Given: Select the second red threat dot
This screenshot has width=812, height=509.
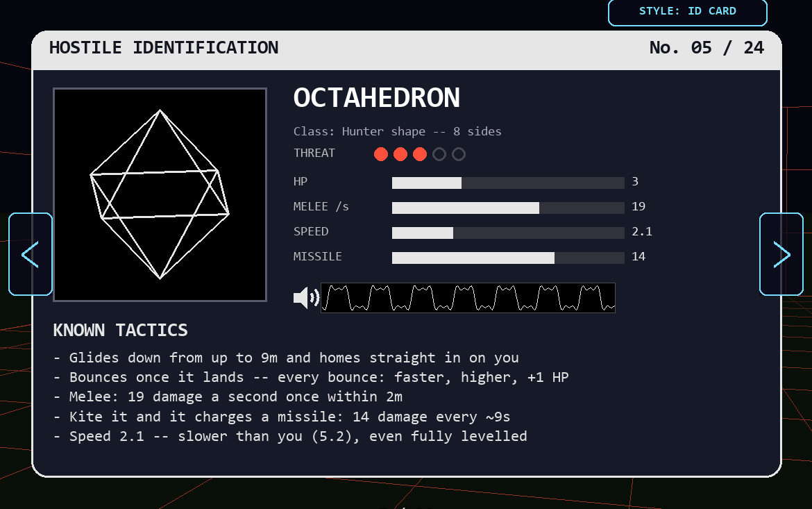Looking at the screenshot, I should pos(400,154).
